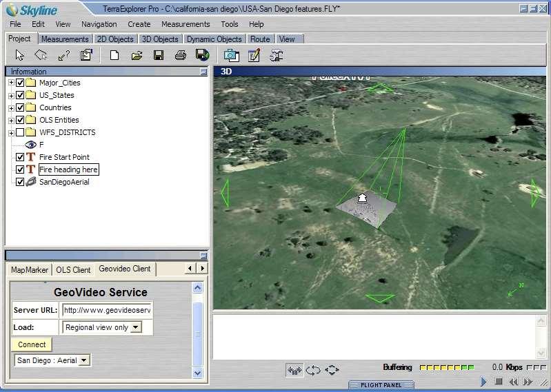
Task: Click the save-to-web globe disk icon
Action: pyautogui.click(x=203, y=54)
